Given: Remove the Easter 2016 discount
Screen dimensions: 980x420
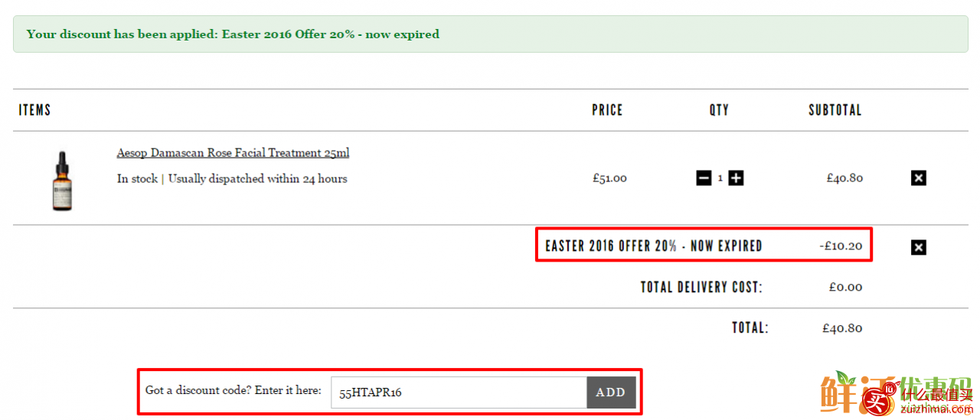Looking at the screenshot, I should point(919,247).
